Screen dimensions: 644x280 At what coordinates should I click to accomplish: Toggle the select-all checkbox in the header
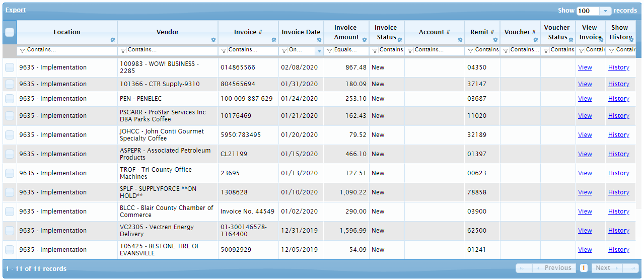(10, 32)
